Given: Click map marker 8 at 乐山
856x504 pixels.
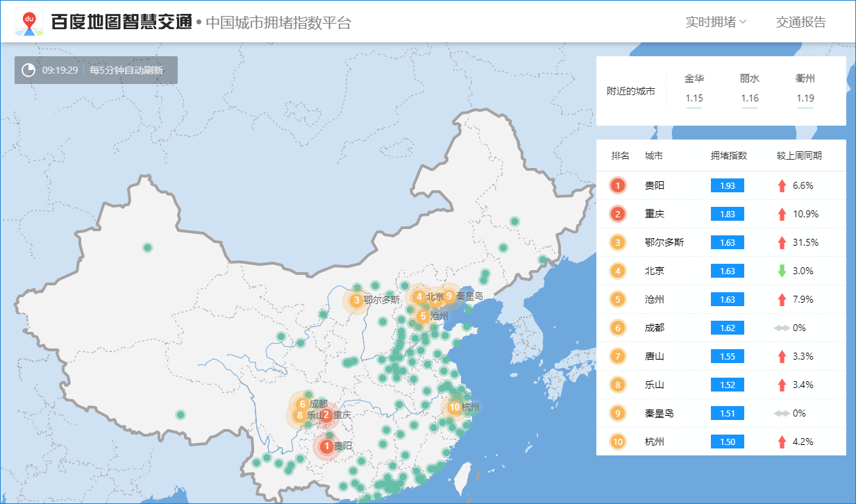Looking at the screenshot, I should (299, 416).
